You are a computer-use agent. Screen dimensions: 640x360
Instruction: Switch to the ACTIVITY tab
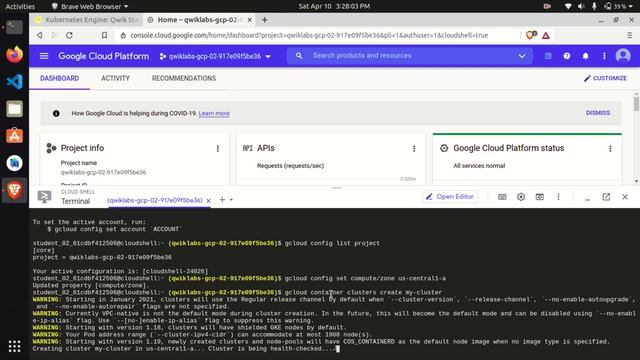tap(115, 78)
